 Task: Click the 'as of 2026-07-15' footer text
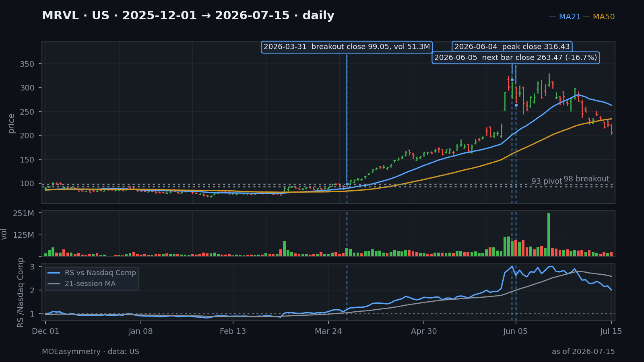click(x=583, y=352)
